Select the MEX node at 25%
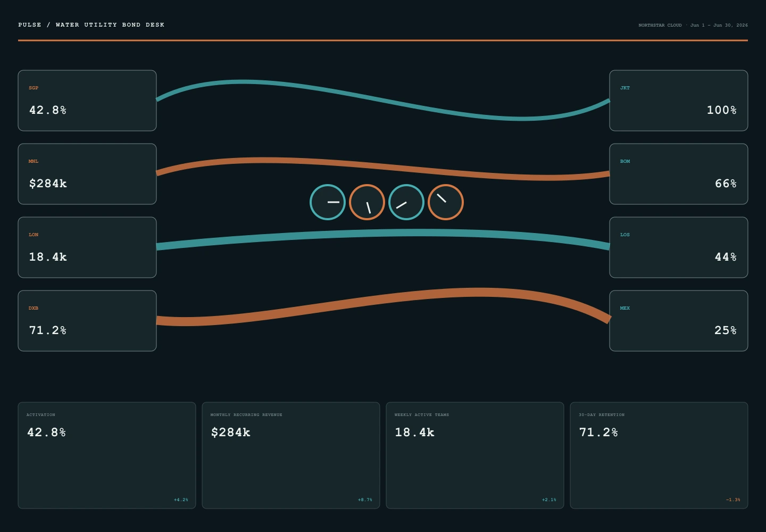This screenshot has width=766, height=532. pyautogui.click(x=679, y=321)
